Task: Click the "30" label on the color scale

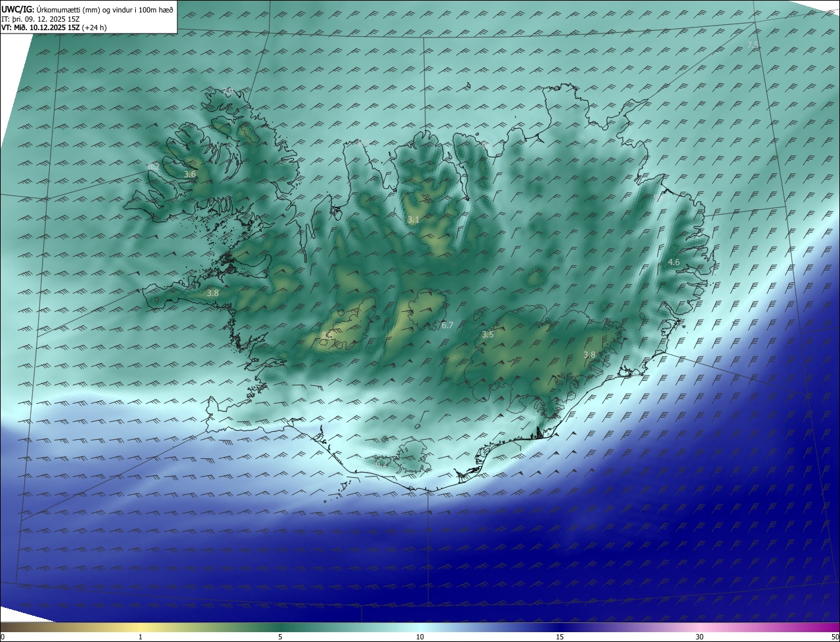Action: click(700, 637)
